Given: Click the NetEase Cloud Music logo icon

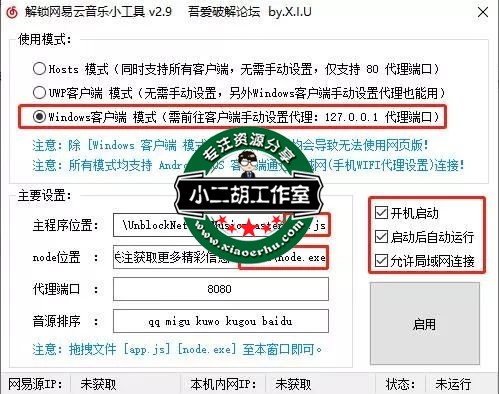Looking at the screenshot, I should 12,13.
